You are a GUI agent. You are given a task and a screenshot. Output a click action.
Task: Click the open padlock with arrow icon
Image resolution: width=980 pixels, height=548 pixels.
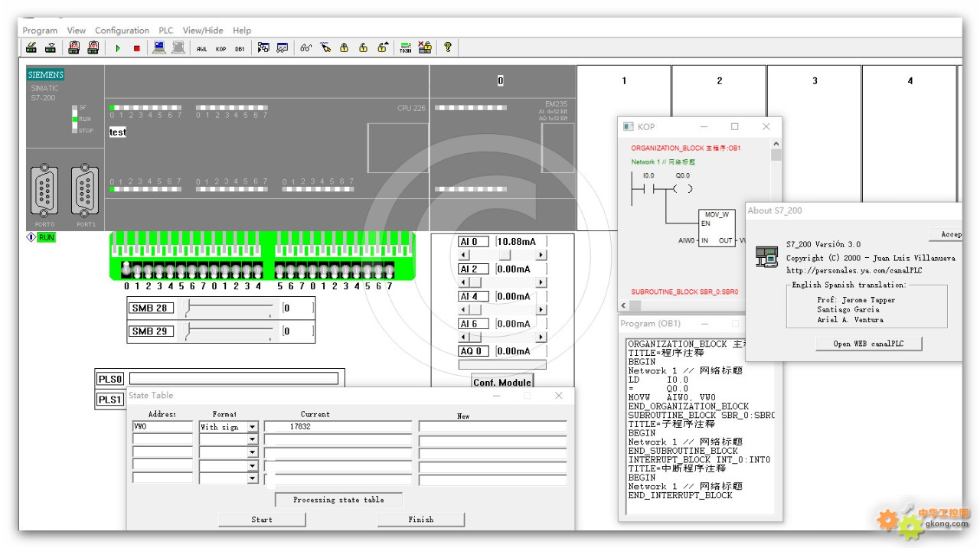tap(383, 47)
